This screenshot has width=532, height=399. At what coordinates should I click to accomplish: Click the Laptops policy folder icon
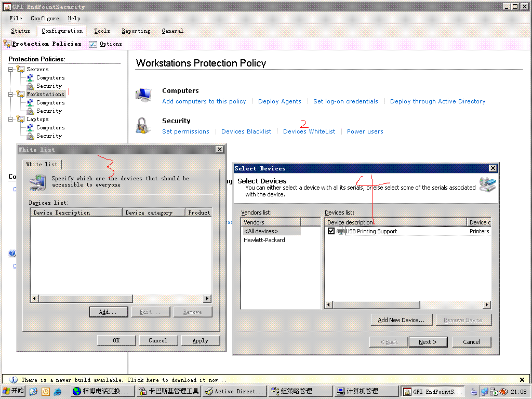pyautogui.click(x=20, y=119)
